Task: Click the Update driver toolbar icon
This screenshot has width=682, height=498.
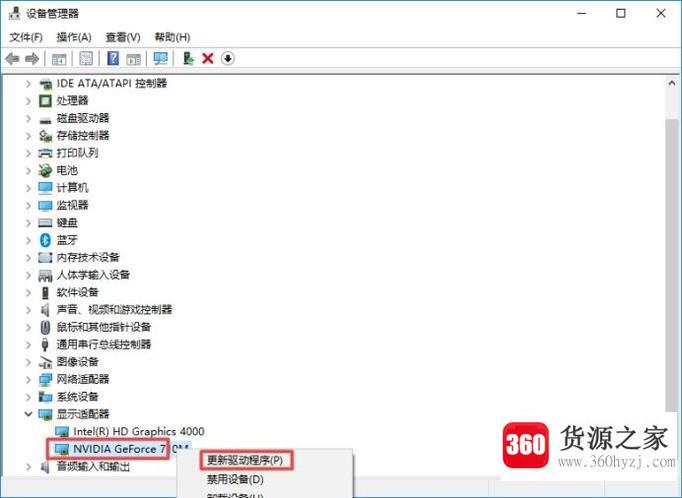Action: [188, 58]
